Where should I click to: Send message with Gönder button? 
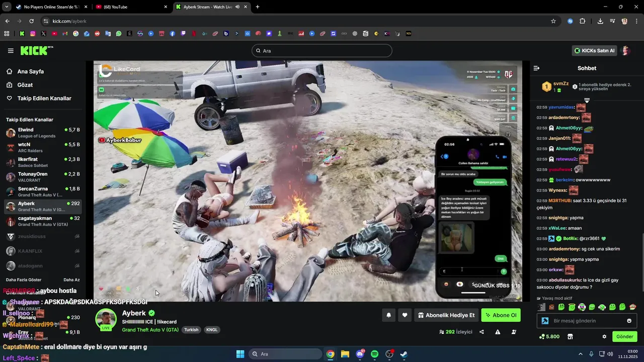[624, 336]
